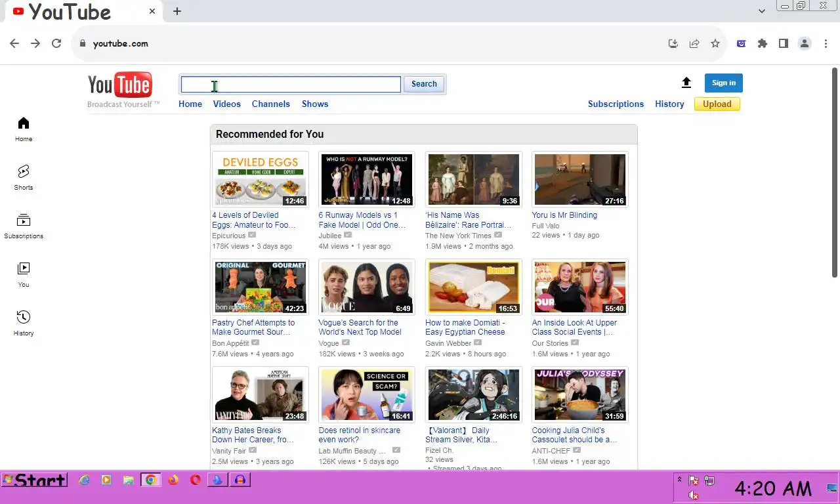Viewport: 840px width, 504px height.
Task: Open Chrome's three-dot menu
Action: pos(826,43)
